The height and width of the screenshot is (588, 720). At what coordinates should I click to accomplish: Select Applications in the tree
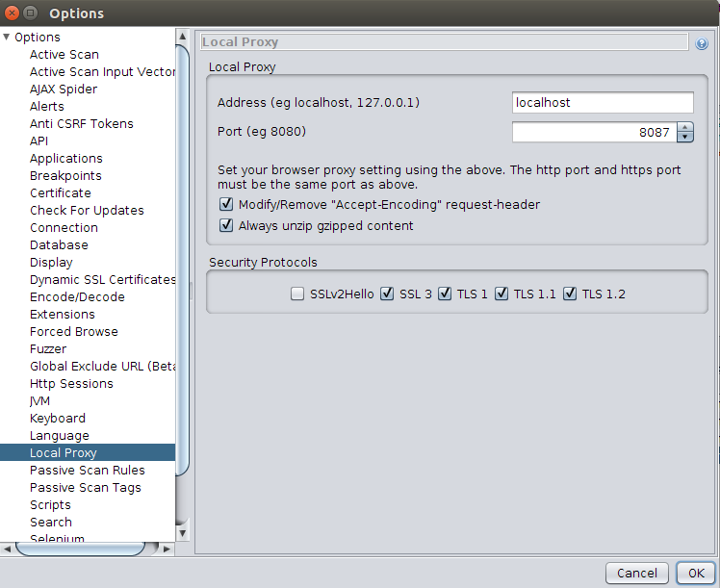click(66, 159)
